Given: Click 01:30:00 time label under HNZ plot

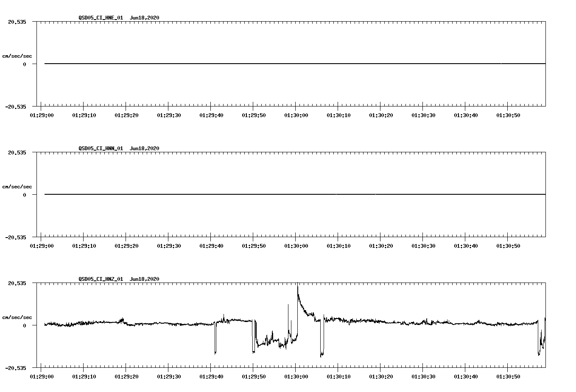Looking at the screenshot, I should 296,377.
